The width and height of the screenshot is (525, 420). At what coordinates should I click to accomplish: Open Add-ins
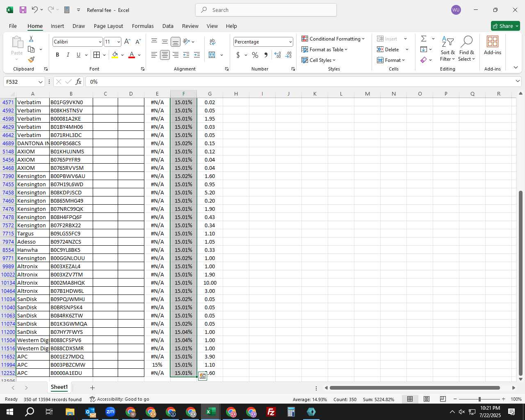(492, 45)
